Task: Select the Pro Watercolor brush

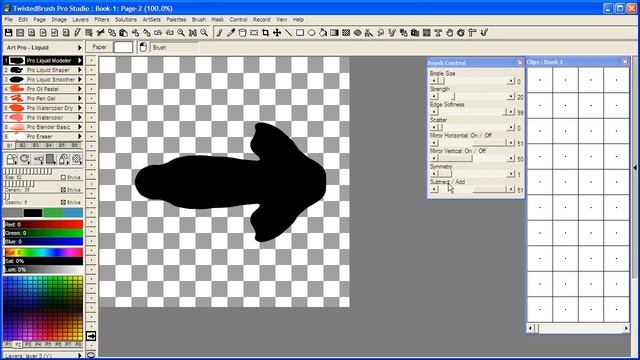Action: coord(44,118)
